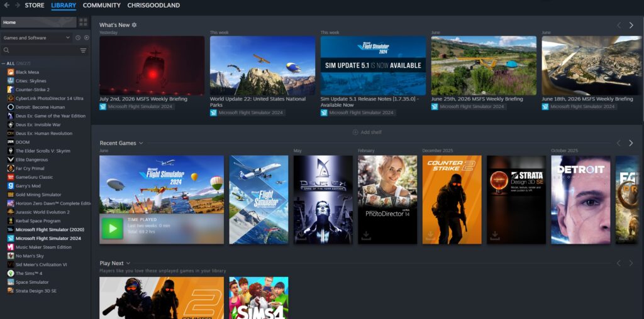
Task: Show previous Recent Games arrow
Action: 619,143
